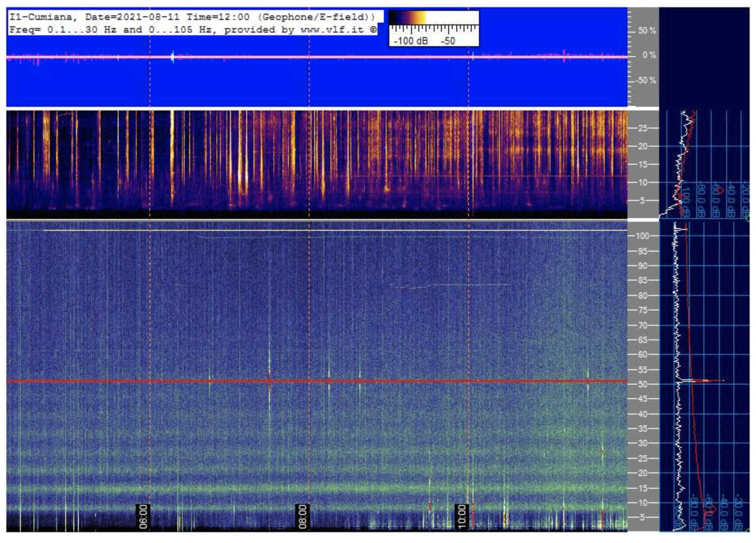756x543 pixels.
Task: Click the 90 Hz label on the lower spectrogram axis
Action: pyautogui.click(x=643, y=266)
